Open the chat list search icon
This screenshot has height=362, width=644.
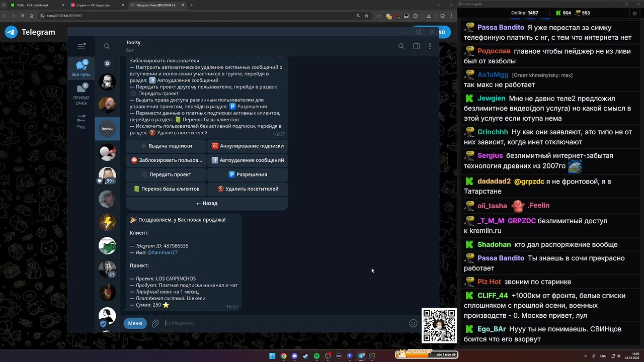tap(107, 46)
